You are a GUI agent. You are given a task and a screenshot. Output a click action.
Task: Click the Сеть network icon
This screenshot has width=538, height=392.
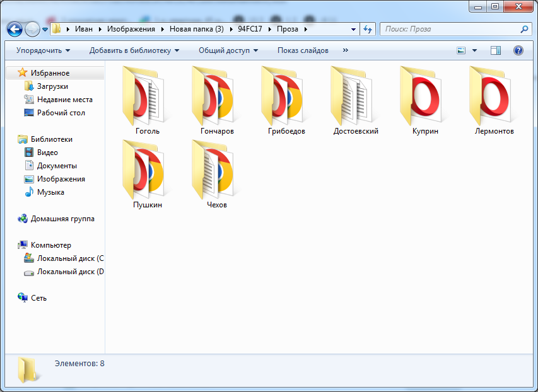(23, 297)
